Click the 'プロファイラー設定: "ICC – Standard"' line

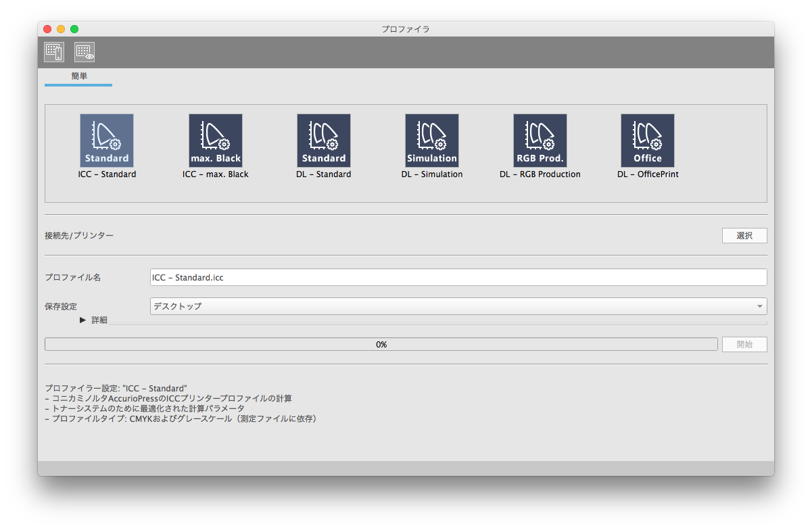tap(116, 389)
